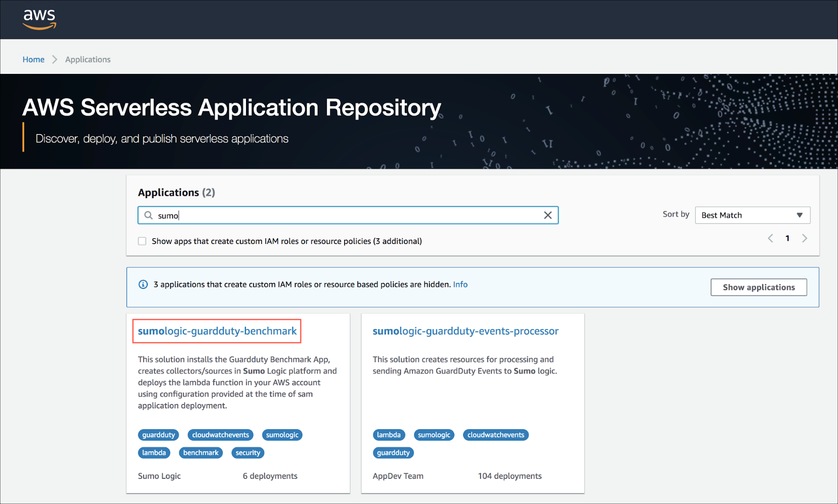Click the search magnifier icon
Image resolution: width=838 pixels, height=504 pixels.
[x=148, y=216]
